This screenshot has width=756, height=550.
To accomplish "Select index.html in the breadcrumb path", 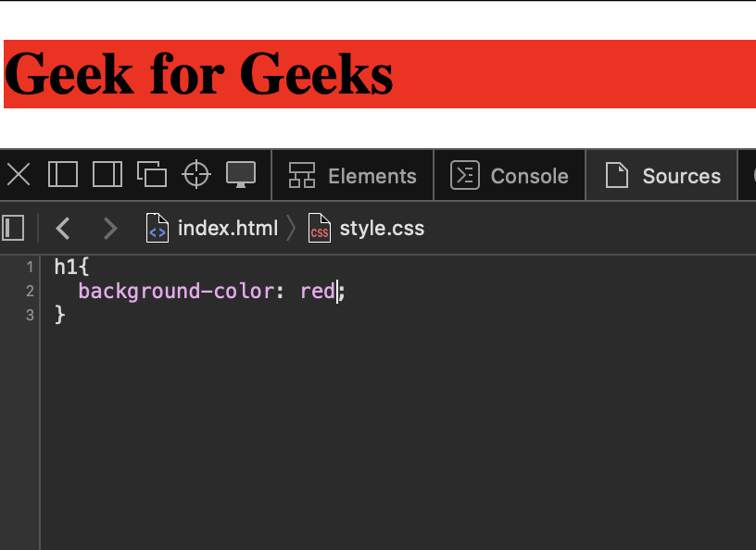I will point(228,228).
